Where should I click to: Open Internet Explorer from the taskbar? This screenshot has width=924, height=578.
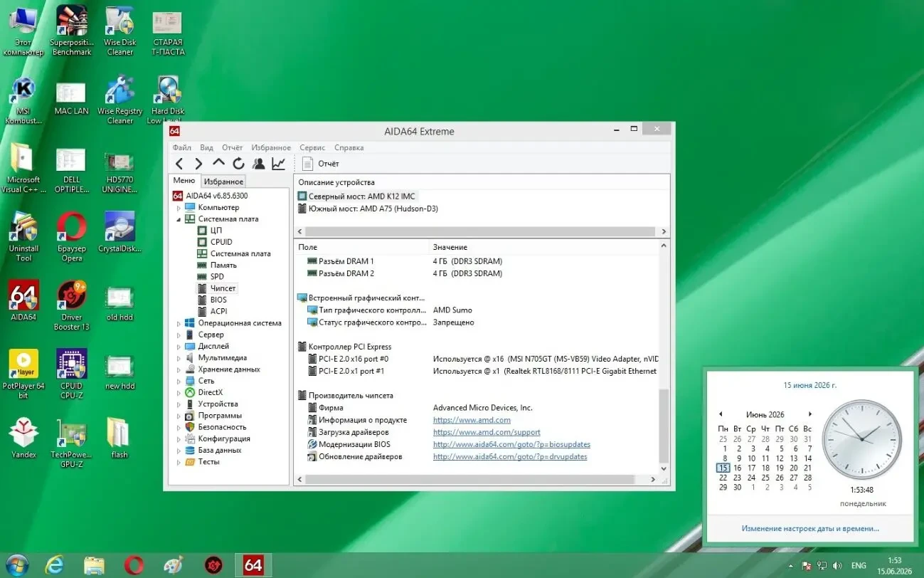point(55,565)
